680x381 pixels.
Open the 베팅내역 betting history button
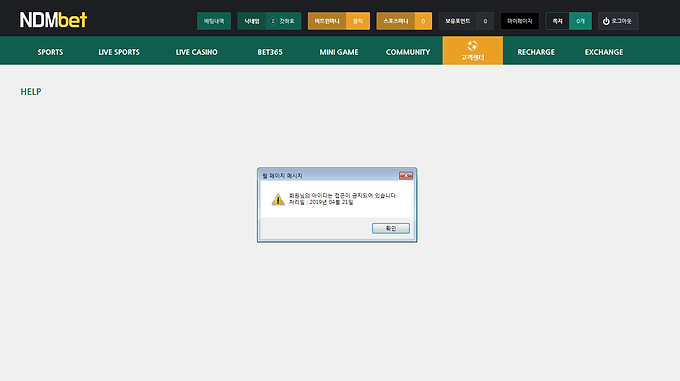(x=214, y=21)
